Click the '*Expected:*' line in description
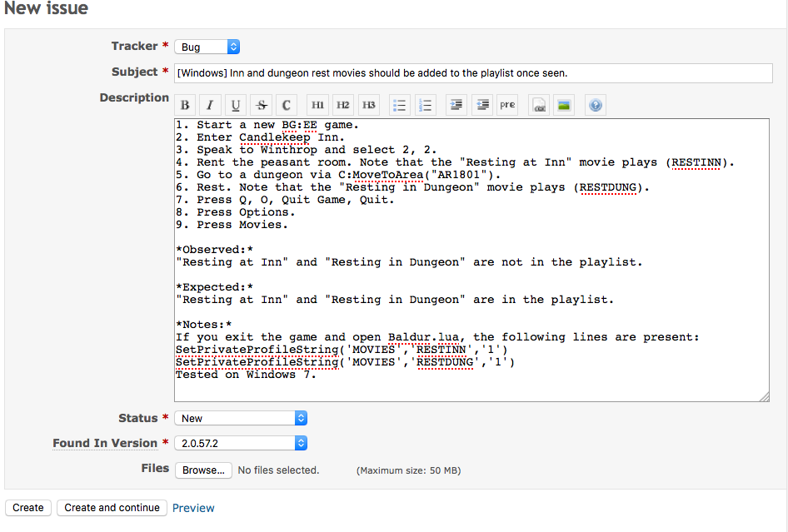Screen dimensions: 788x532 [215, 287]
